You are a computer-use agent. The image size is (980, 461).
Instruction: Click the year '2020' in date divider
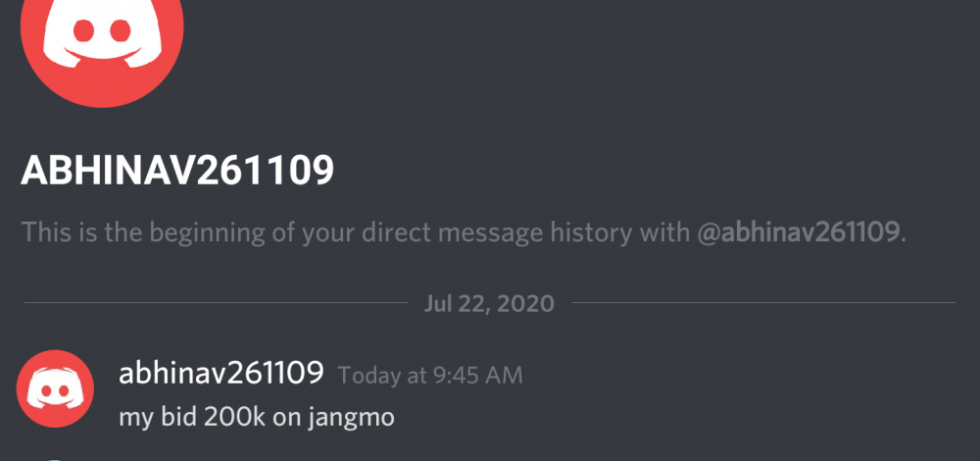pos(527,303)
